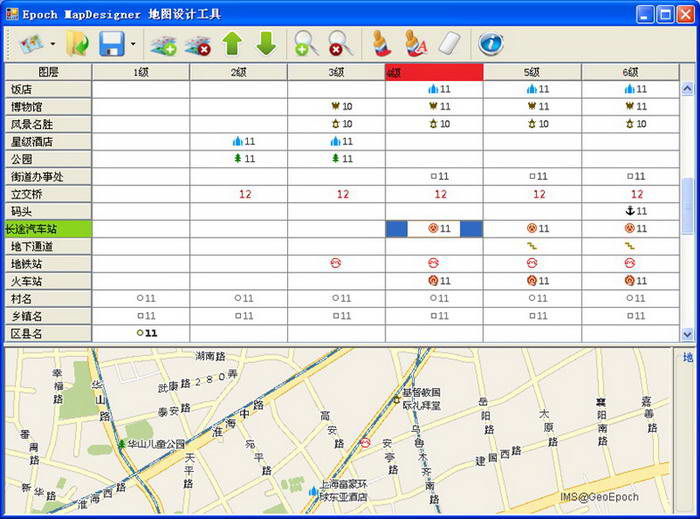Open the blue info about icon
700x519 pixels.
(491, 44)
